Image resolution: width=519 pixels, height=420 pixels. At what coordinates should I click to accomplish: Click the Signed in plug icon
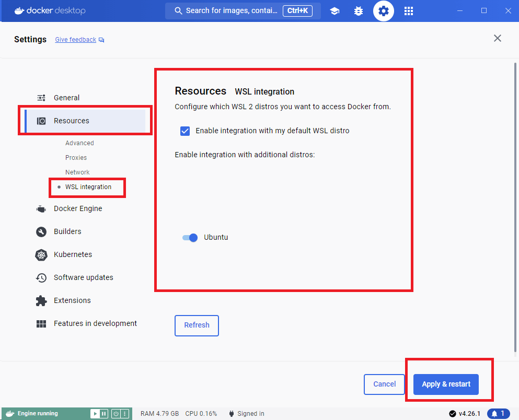232,413
